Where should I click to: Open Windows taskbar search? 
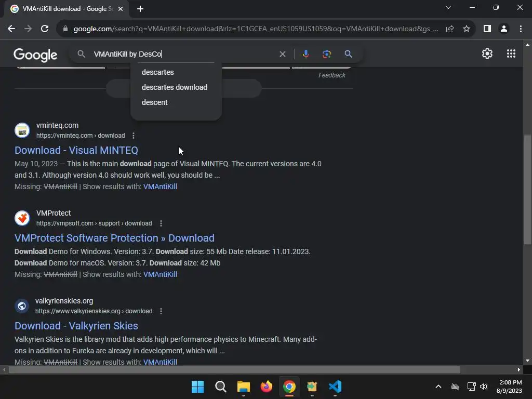[220, 387]
